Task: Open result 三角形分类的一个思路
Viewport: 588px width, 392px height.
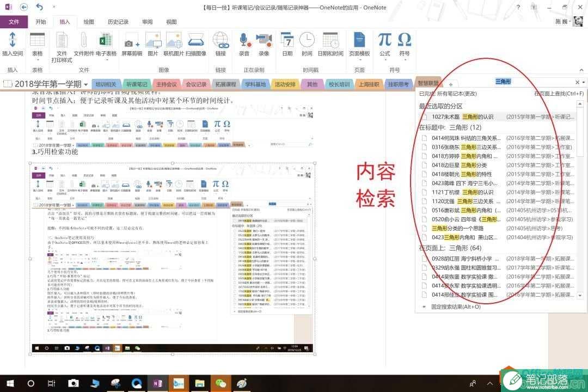Action: (x=498, y=229)
